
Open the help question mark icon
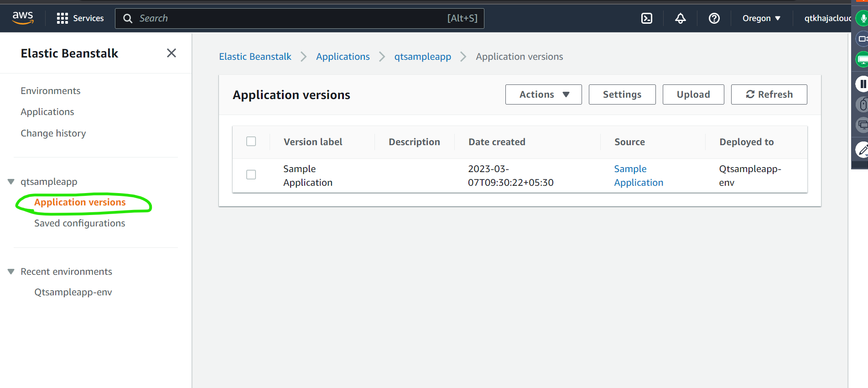tap(714, 18)
